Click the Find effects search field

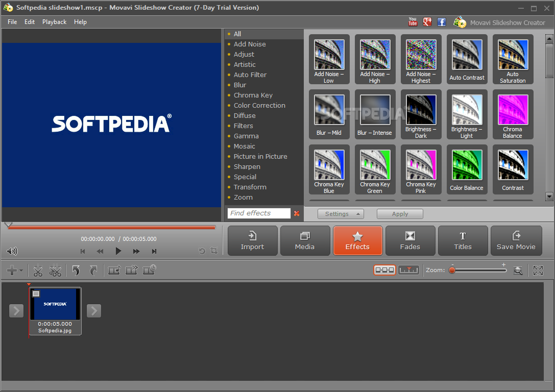click(x=259, y=213)
